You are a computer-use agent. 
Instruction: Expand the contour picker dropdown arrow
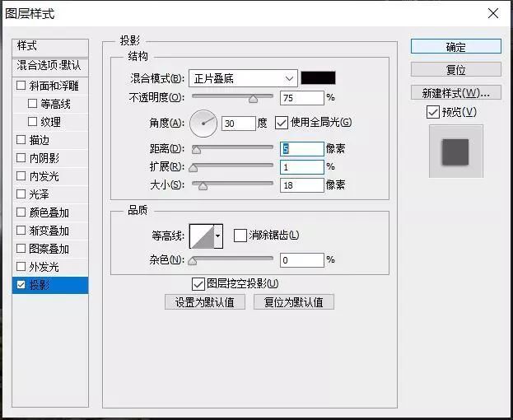click(x=218, y=236)
